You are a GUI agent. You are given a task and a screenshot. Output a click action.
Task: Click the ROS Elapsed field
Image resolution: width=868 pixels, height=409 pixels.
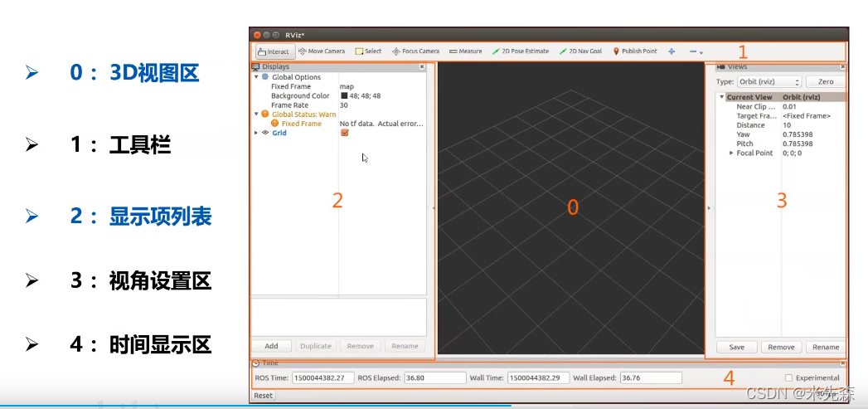[x=434, y=378]
